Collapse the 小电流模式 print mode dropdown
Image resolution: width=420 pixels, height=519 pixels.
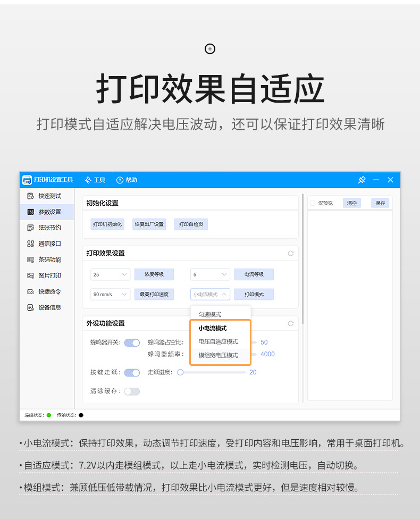(210, 294)
